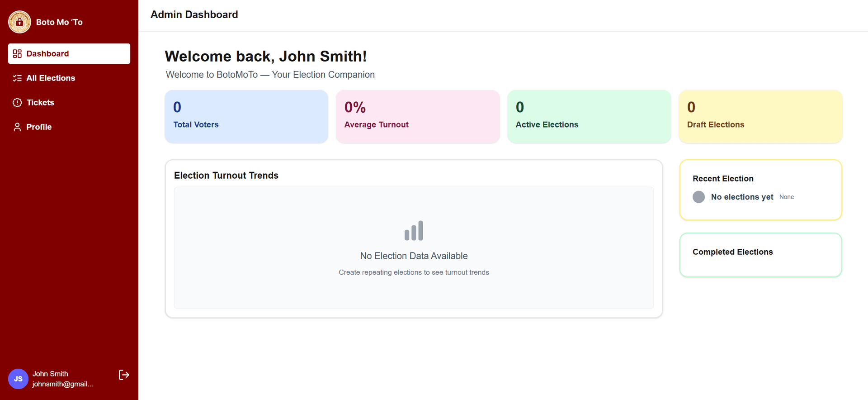Viewport: 868px width, 400px height.
Task: Open the Profile page from sidebar
Action: (x=39, y=127)
